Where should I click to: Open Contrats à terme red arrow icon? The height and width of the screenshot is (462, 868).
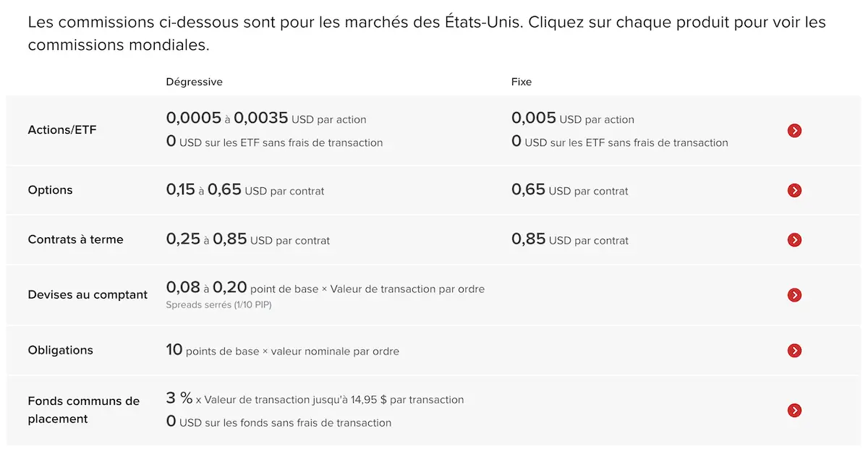[794, 240]
